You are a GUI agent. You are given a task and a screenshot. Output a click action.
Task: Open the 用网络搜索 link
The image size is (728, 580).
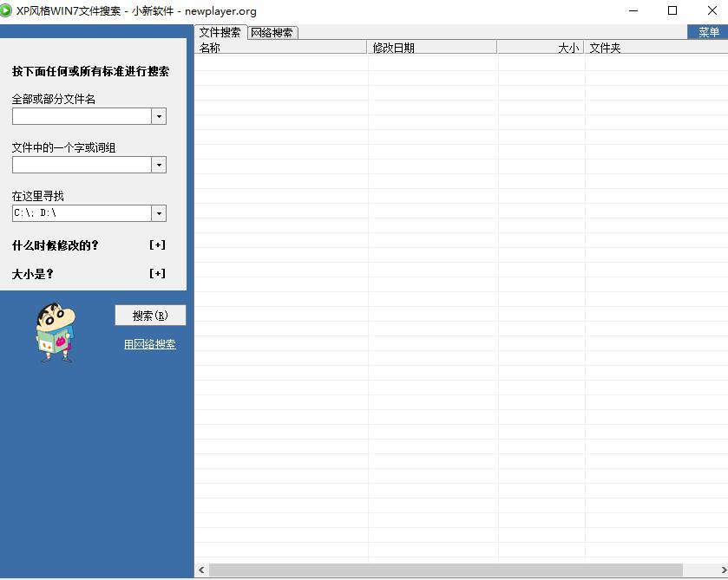(x=149, y=344)
